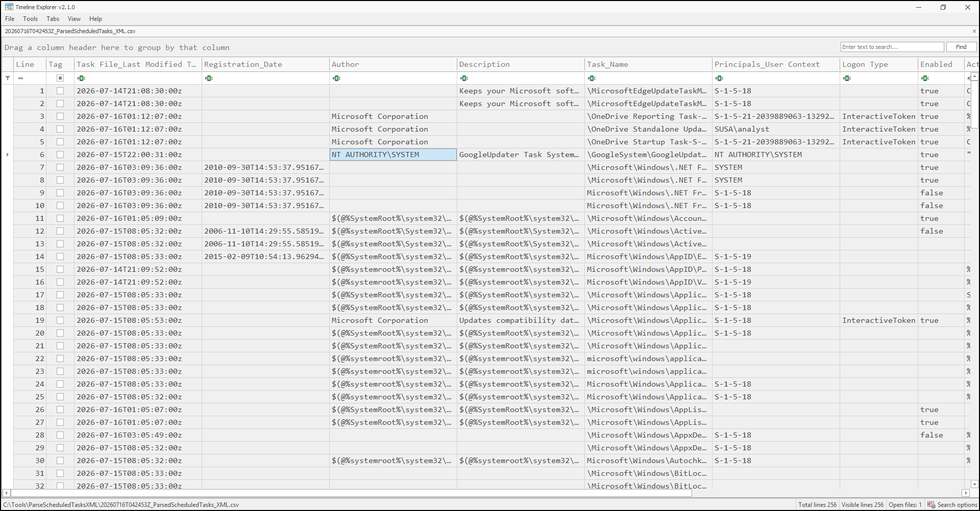Click the horizontal scrollbar right arrow
Viewport: 980px width, 511px height.
point(965,493)
